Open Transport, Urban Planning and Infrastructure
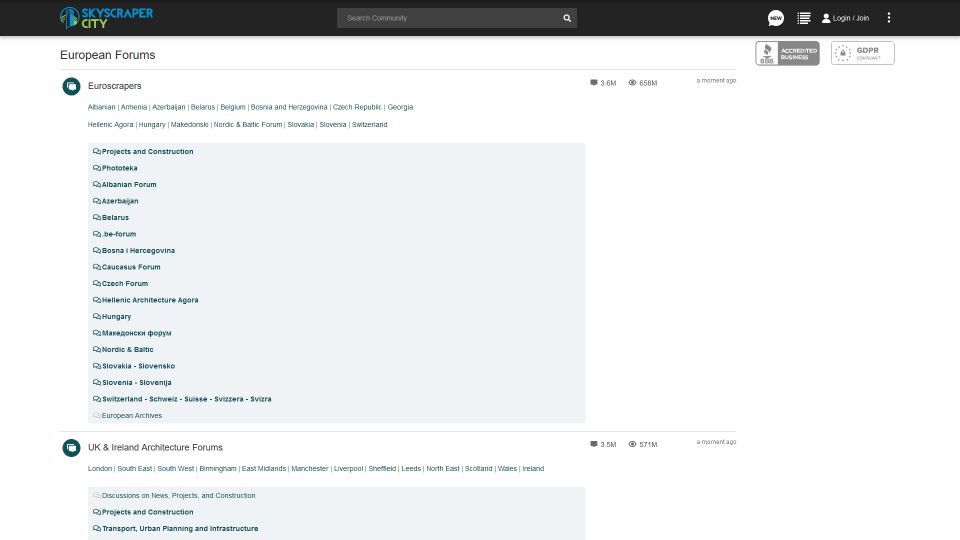Image resolution: width=960 pixels, height=540 pixels. [180, 529]
